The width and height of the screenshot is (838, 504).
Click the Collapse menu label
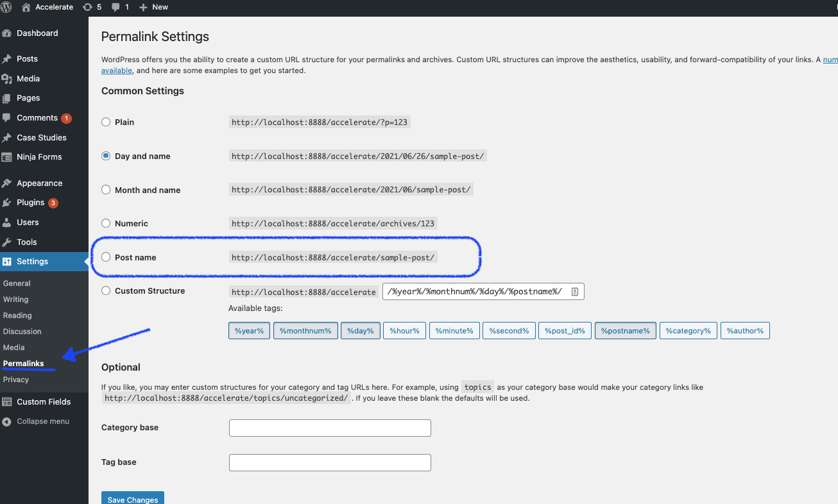pos(43,422)
